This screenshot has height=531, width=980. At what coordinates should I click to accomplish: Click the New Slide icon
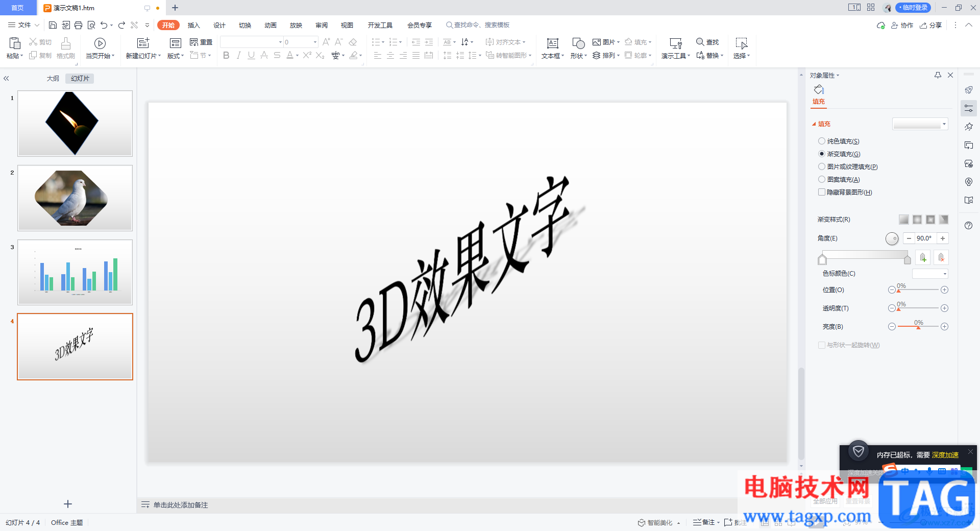(143, 43)
